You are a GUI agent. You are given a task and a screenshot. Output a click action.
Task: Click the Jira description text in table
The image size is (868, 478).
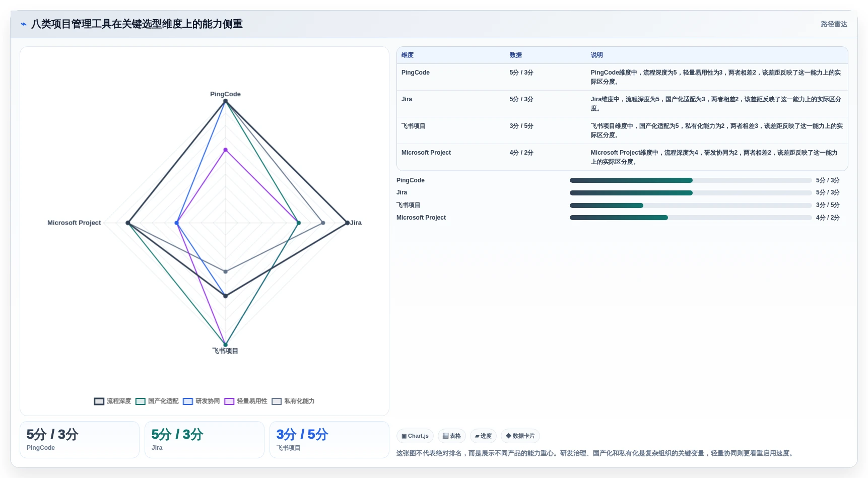(716, 104)
